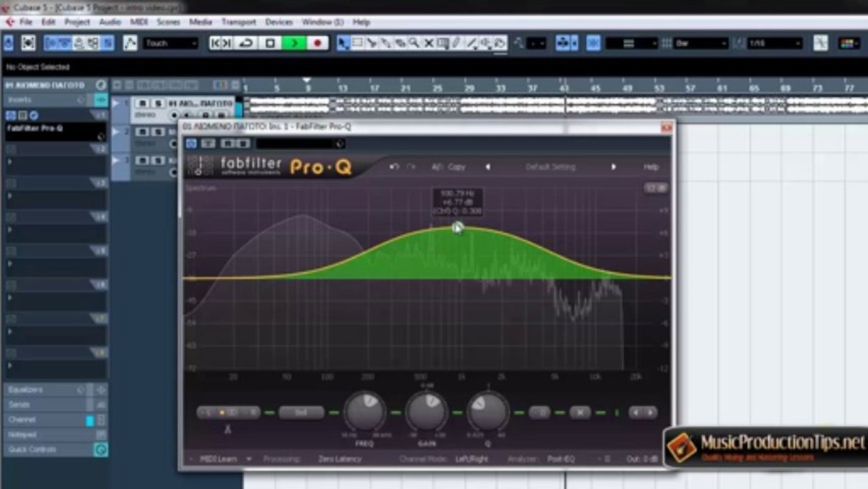Open the Edit menu
The height and width of the screenshot is (489, 868).
click(48, 22)
